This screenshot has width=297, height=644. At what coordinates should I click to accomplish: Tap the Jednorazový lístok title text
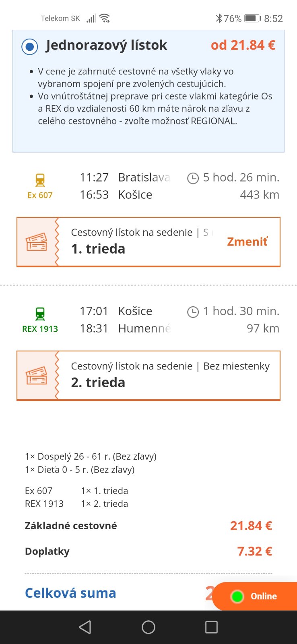(x=106, y=45)
